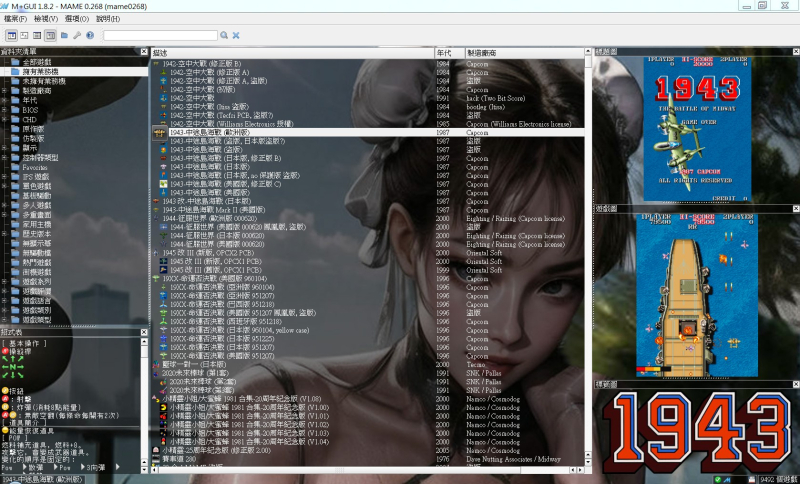Click the green checkmark status bar icon
The image size is (800, 484).
coord(718,479)
